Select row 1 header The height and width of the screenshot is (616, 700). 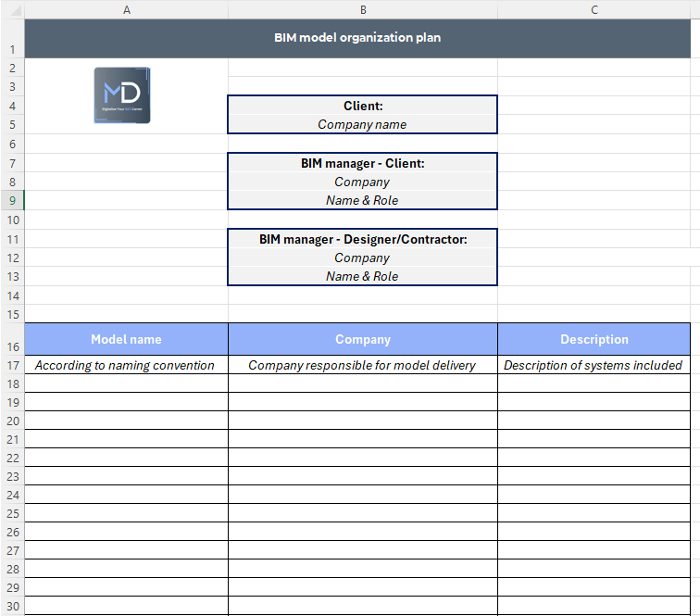pos(13,38)
